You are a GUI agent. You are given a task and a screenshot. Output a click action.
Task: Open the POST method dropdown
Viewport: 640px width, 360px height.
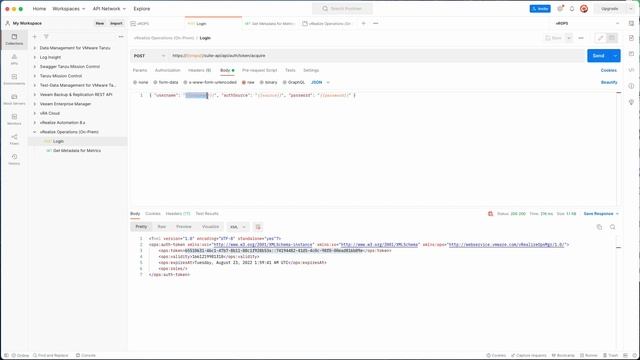coord(149,56)
